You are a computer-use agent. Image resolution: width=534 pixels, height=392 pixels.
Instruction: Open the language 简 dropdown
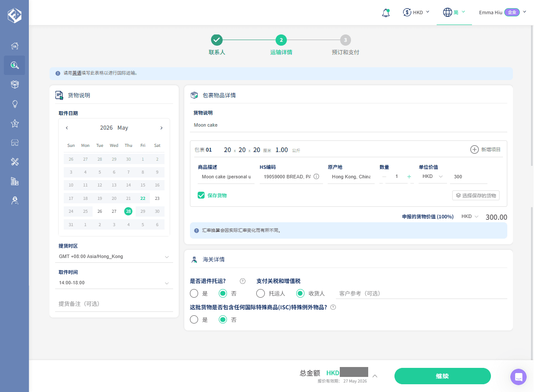454,12
